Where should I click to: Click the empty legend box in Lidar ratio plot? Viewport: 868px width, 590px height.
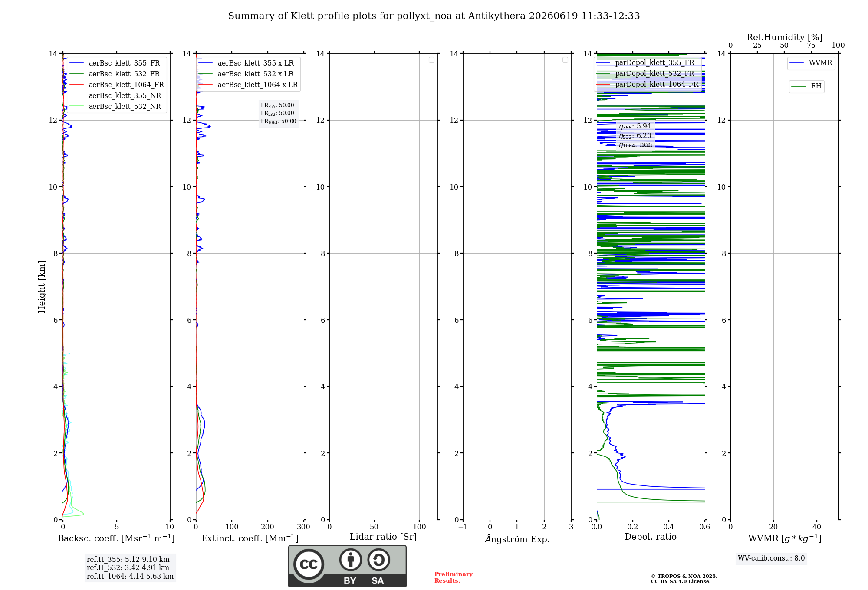point(431,60)
